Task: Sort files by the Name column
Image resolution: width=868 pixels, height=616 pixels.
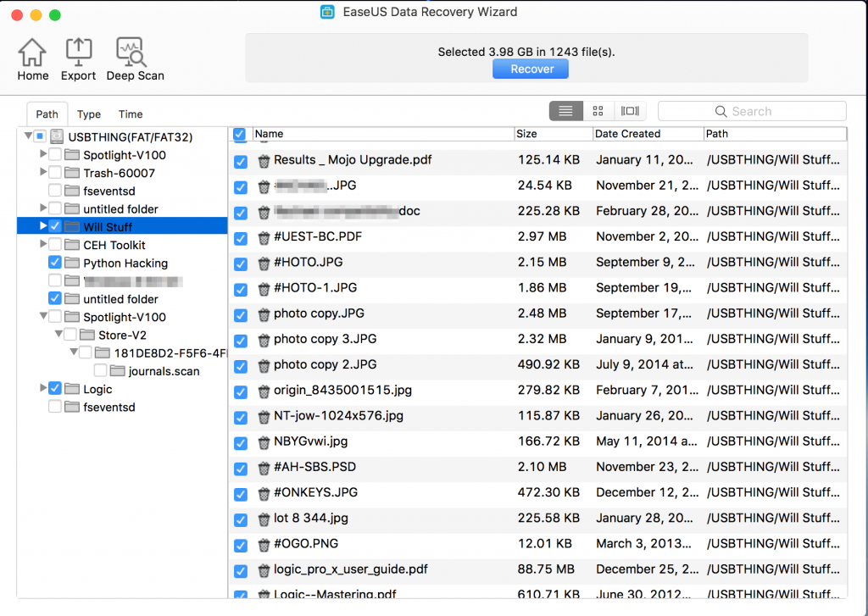Action: (x=383, y=134)
